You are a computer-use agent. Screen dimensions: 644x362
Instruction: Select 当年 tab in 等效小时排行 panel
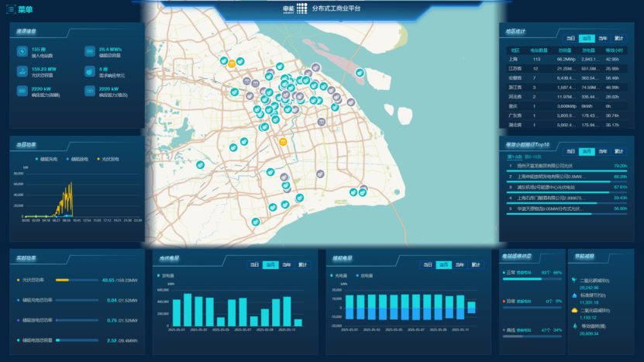pos(603,151)
